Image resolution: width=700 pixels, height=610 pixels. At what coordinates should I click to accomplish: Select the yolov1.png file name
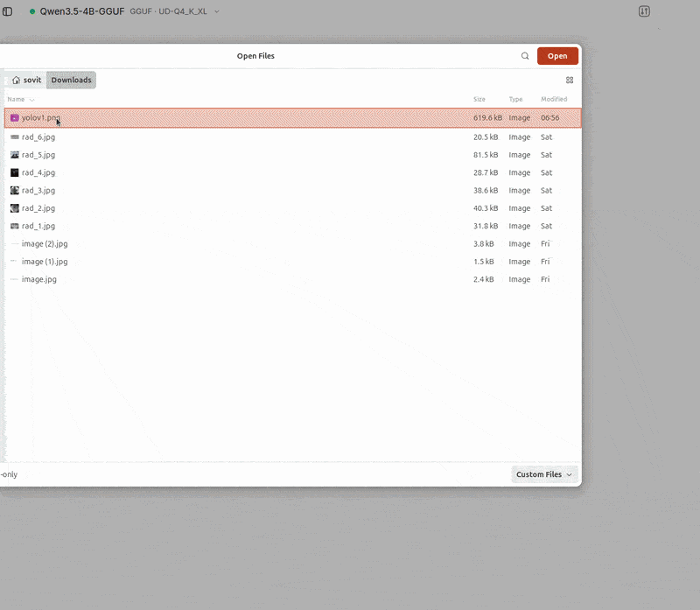click(x=40, y=118)
